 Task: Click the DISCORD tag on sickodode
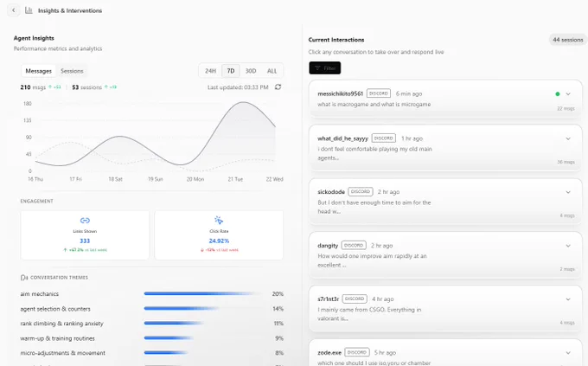tap(361, 191)
